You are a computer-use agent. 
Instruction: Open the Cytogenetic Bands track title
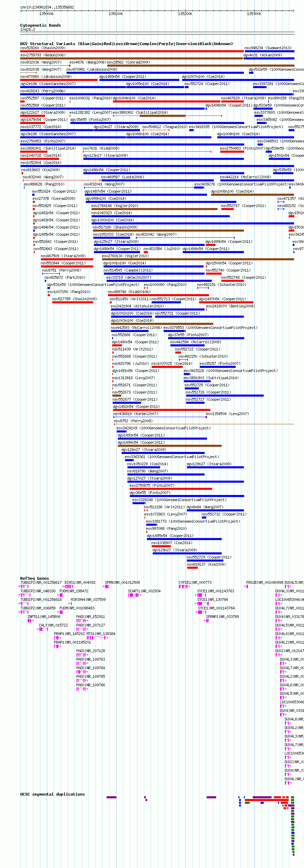pyautogui.click(x=41, y=25)
